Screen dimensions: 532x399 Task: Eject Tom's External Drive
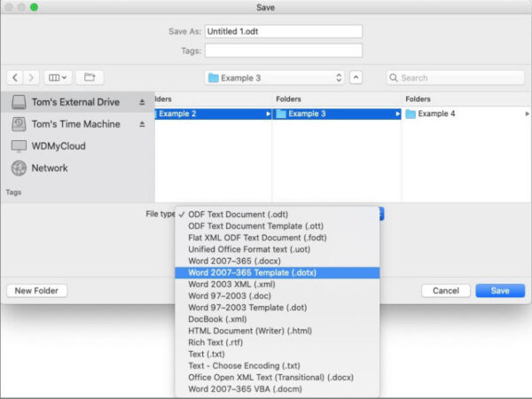coord(142,102)
